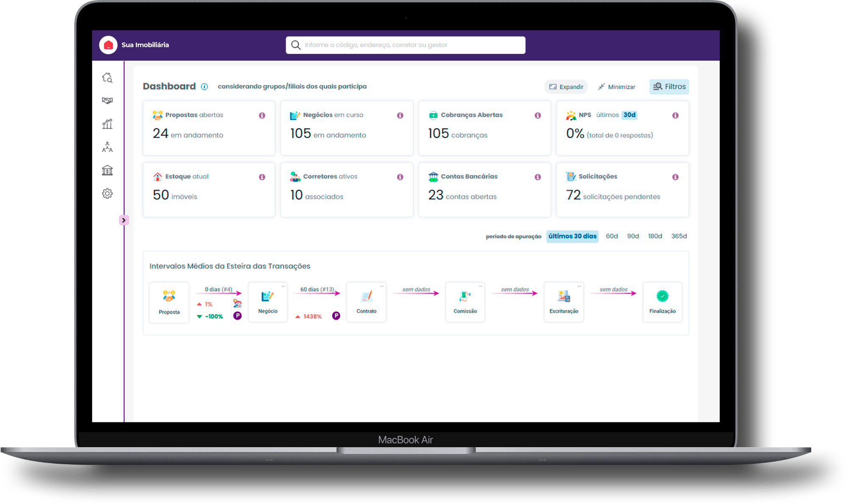Focus the code or address search field

point(406,45)
